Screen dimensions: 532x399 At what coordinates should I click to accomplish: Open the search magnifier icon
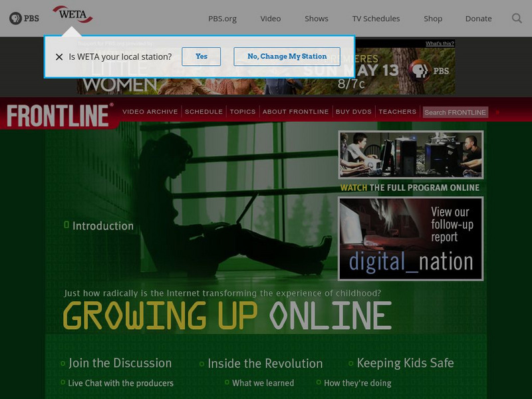coord(517,19)
